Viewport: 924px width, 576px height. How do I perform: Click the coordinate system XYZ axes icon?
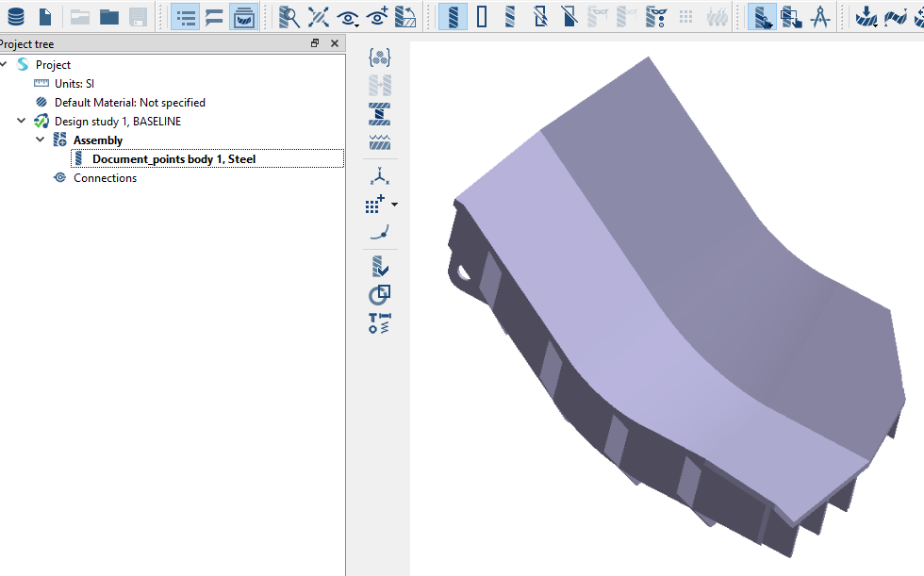(x=379, y=176)
